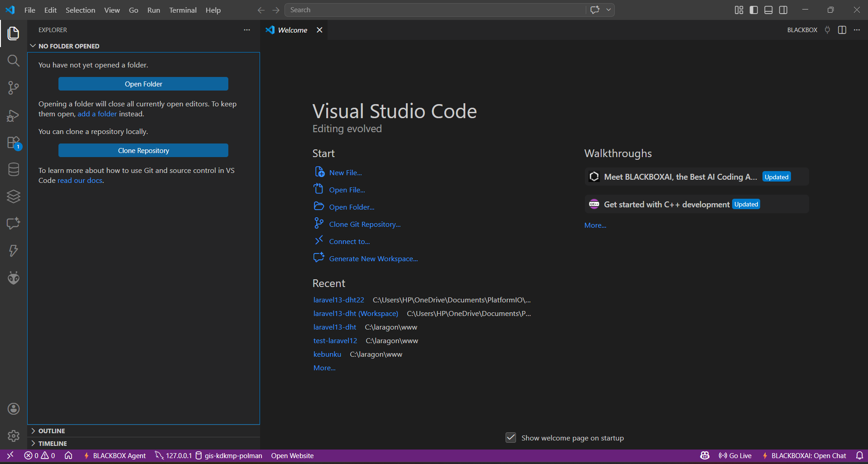Open editor more actions ellipsis menu
Viewport: 868px width, 464px height.
tap(857, 30)
